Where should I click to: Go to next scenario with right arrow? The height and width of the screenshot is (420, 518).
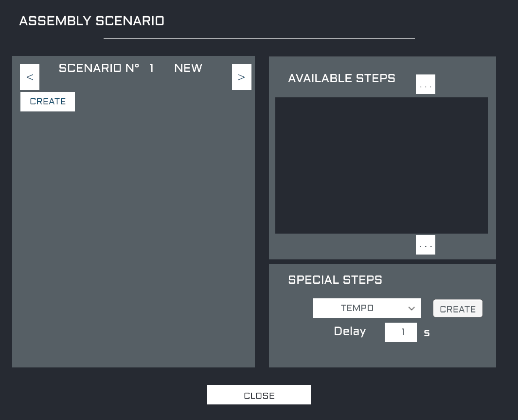pyautogui.click(x=242, y=77)
